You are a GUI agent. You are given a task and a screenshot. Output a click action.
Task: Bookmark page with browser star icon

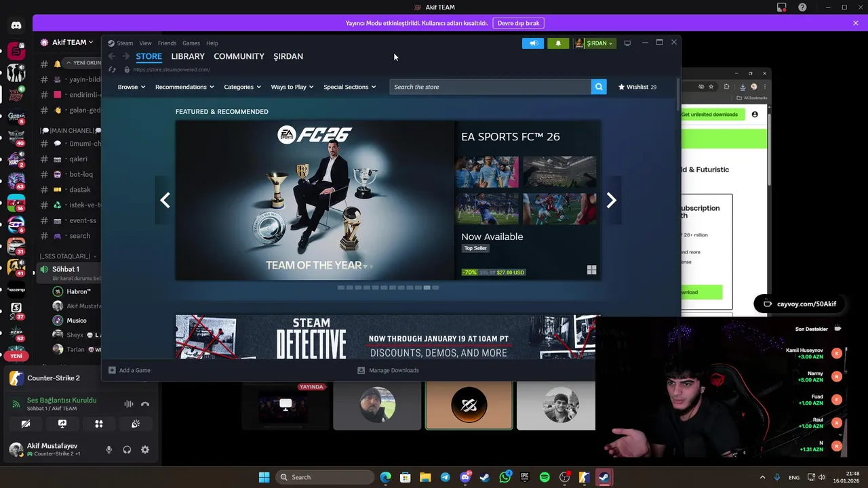point(711,87)
